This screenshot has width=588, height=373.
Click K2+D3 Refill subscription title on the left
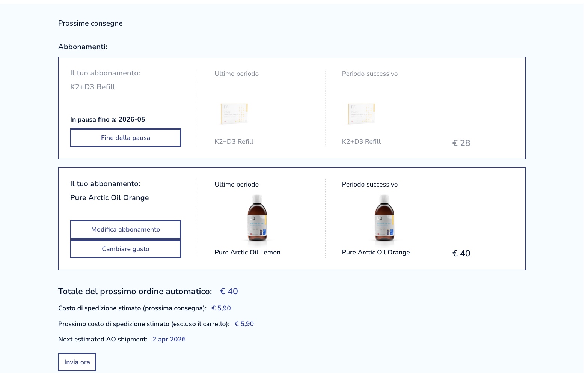coord(93,87)
